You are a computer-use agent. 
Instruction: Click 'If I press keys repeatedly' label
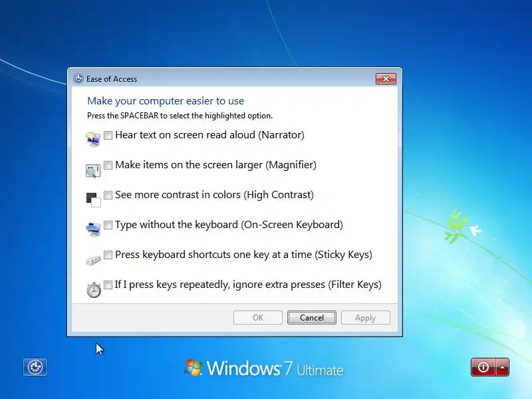click(248, 285)
